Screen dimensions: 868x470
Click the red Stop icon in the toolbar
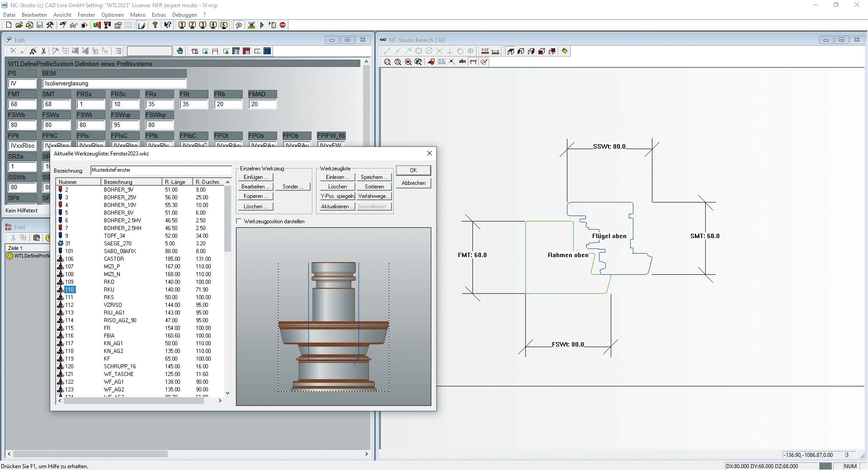pos(283,25)
